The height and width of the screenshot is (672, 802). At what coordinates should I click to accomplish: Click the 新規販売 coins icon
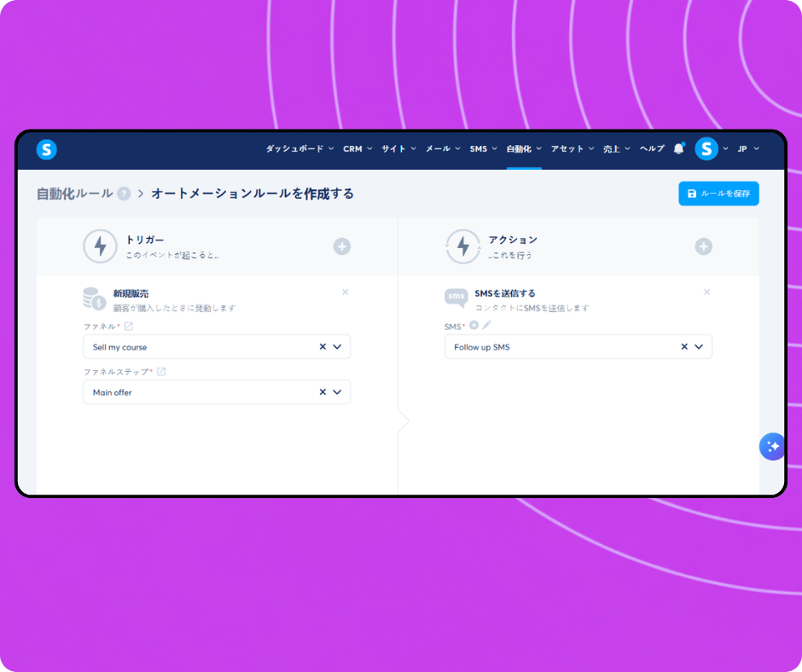pyautogui.click(x=94, y=298)
